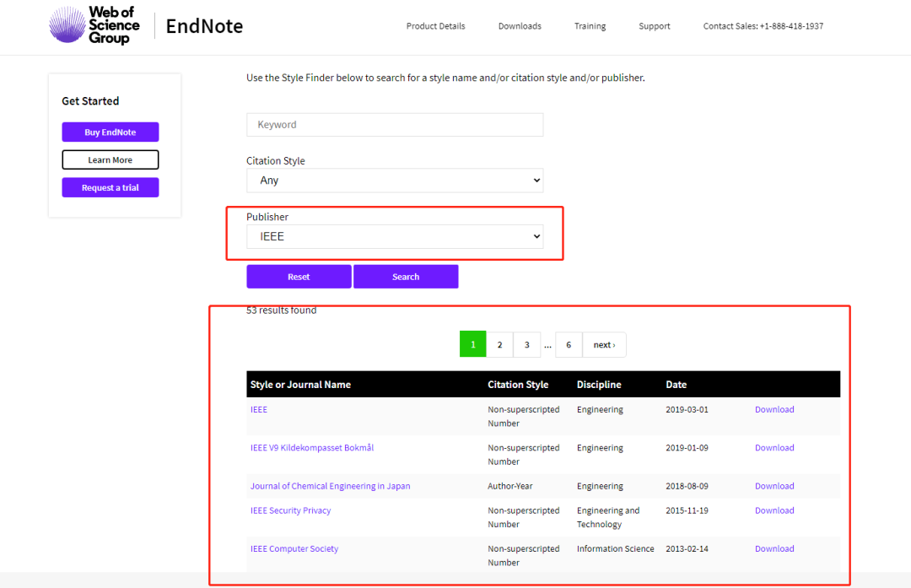Image resolution: width=911 pixels, height=588 pixels.
Task: Go to results page 3
Action: [527, 344]
